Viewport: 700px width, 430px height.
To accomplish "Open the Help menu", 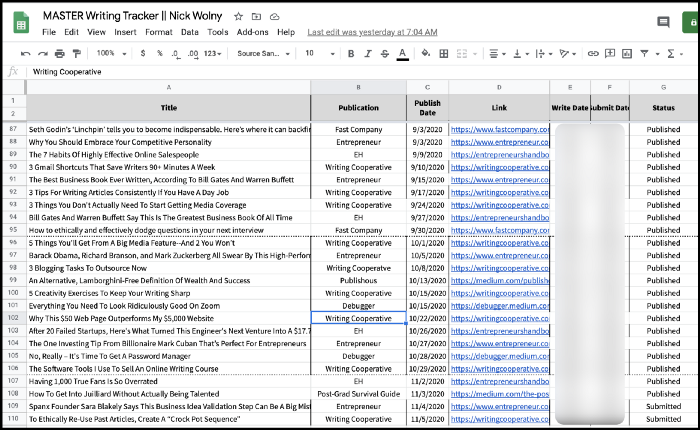I will click(x=286, y=32).
